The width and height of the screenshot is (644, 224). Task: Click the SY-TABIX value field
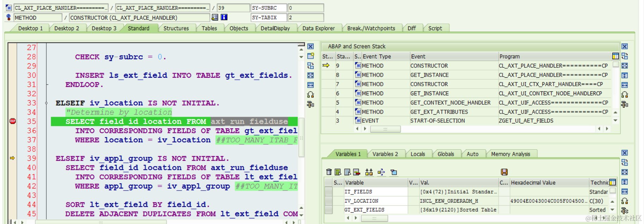coord(306,17)
